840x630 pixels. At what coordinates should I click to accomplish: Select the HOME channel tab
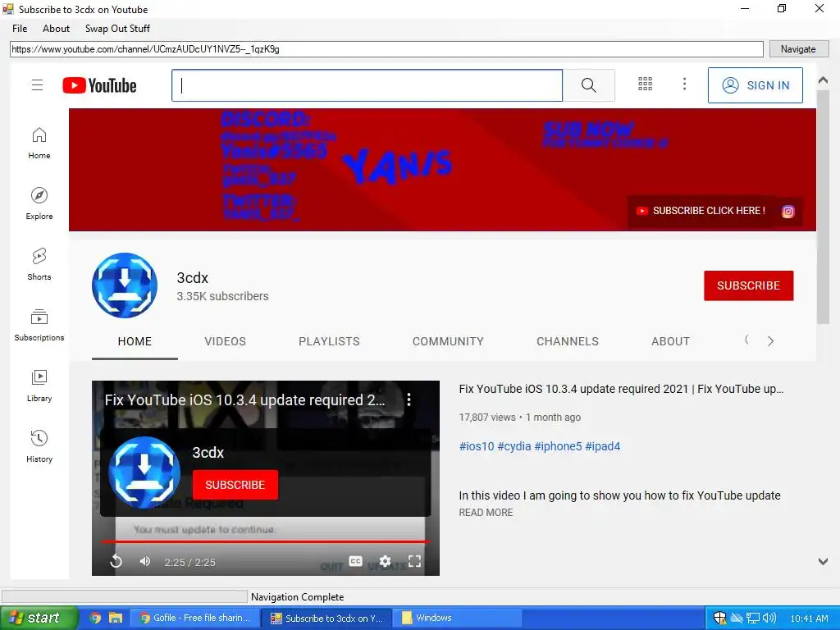pyautogui.click(x=135, y=341)
